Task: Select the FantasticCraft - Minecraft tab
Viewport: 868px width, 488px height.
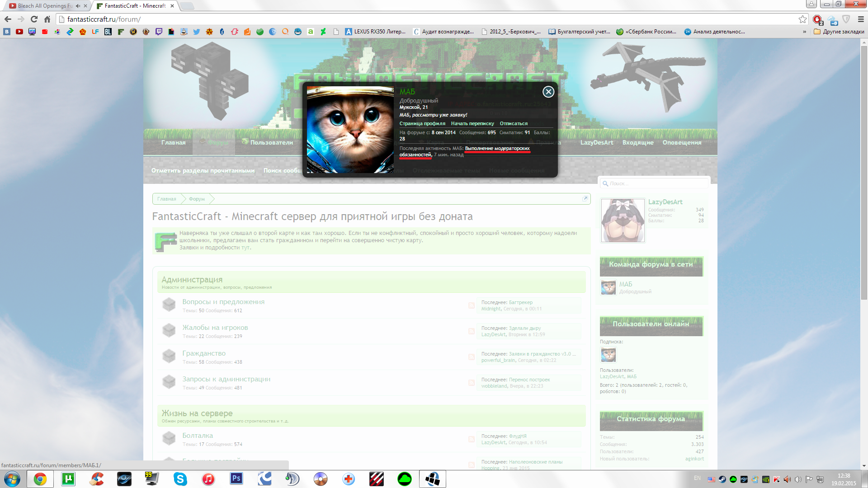Action: 135,6
